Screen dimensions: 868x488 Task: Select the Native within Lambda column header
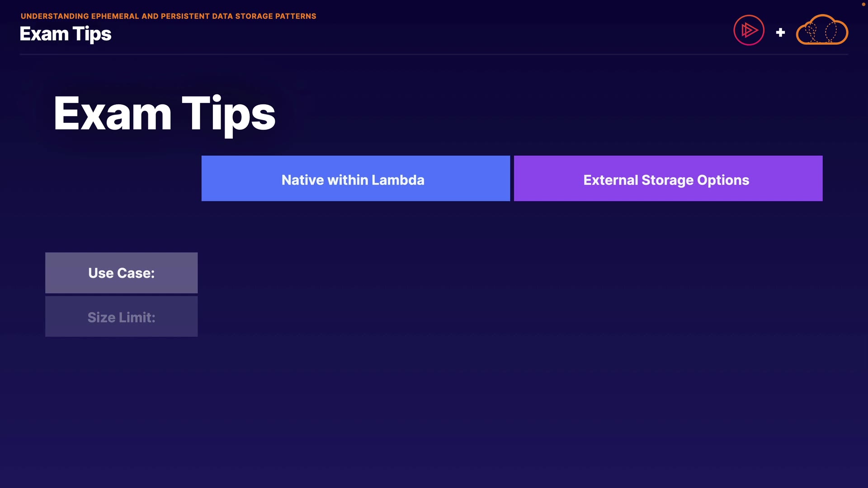pyautogui.click(x=355, y=178)
